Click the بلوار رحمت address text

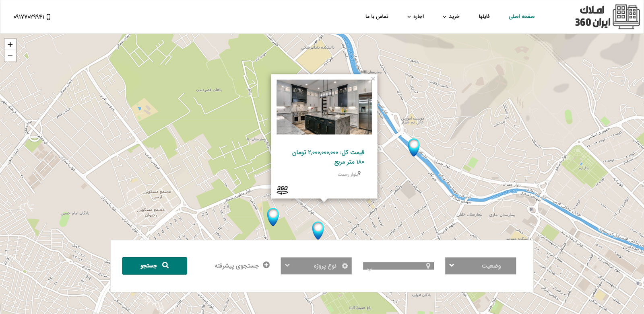(x=347, y=174)
